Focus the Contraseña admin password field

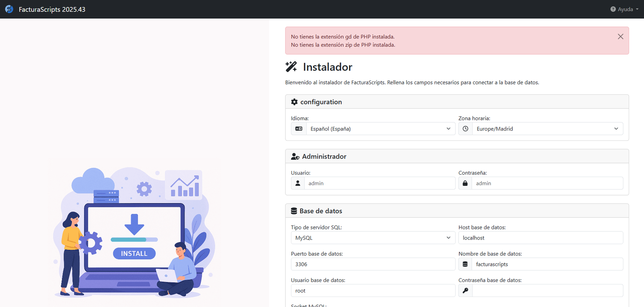coord(547,183)
